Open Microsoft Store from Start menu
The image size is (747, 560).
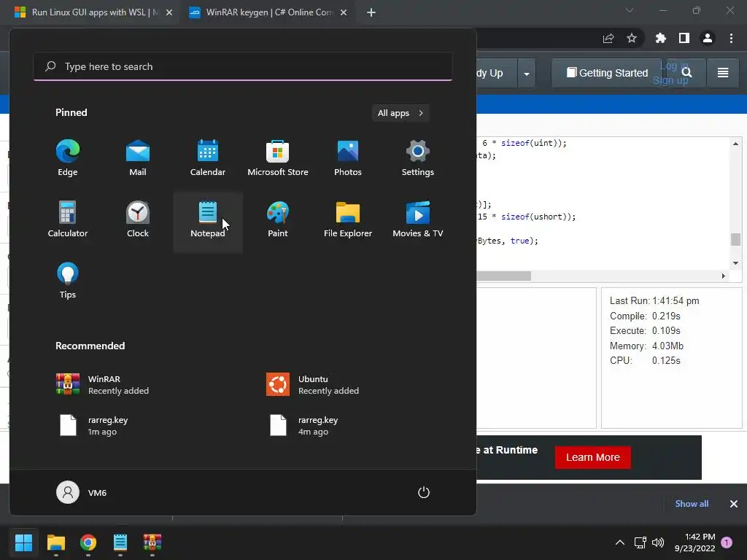(x=278, y=158)
